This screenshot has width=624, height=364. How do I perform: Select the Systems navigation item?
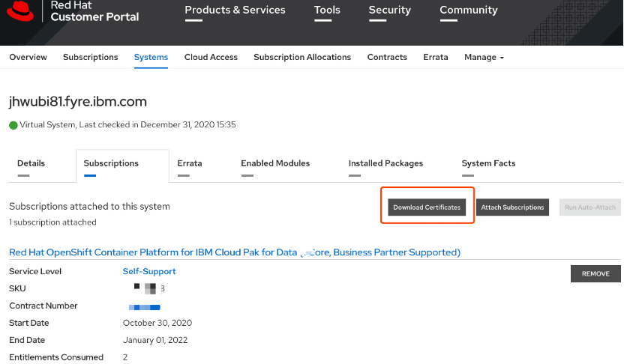151,57
